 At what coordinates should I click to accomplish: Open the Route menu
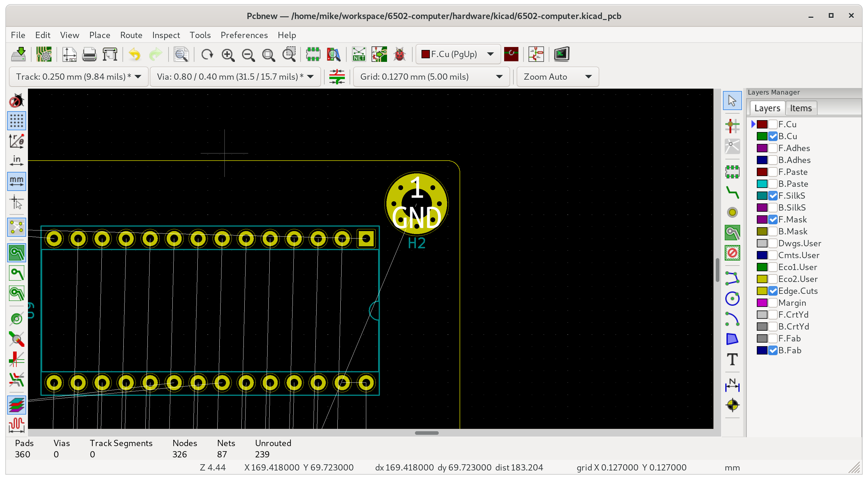[131, 35]
